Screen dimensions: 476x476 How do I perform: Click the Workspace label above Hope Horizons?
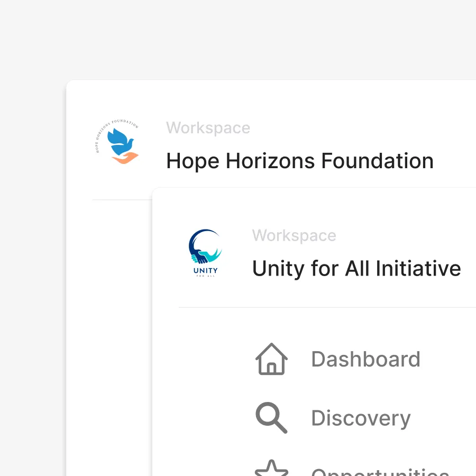click(x=208, y=127)
